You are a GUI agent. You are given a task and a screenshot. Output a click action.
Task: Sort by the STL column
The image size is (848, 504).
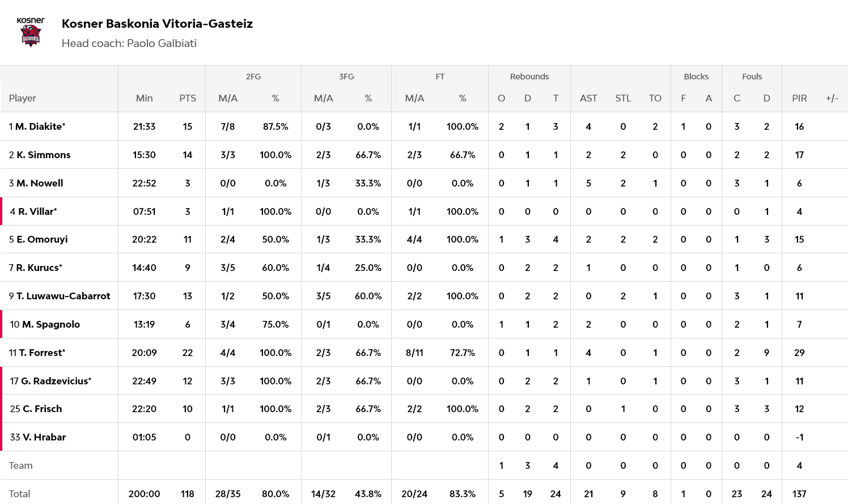pyautogui.click(x=623, y=98)
